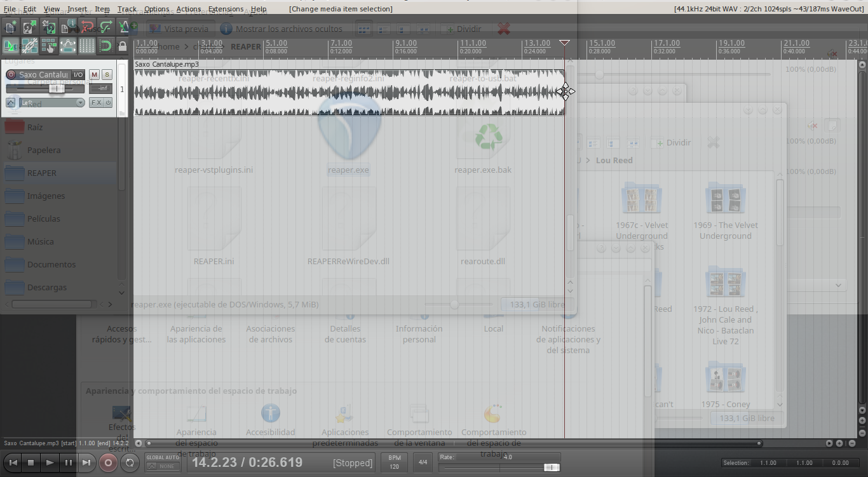Open the Track menu
The height and width of the screenshot is (477, 868).
(127, 9)
